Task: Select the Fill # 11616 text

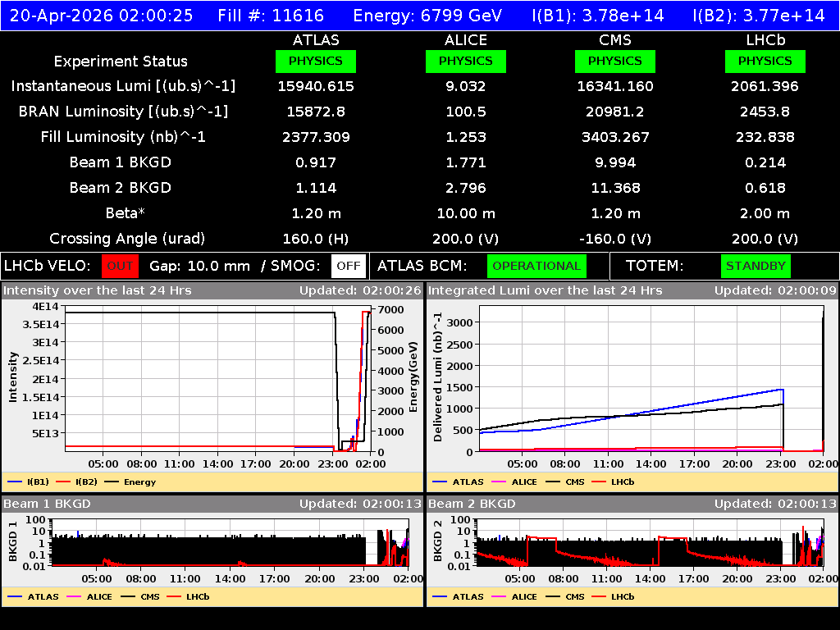Action: point(271,15)
